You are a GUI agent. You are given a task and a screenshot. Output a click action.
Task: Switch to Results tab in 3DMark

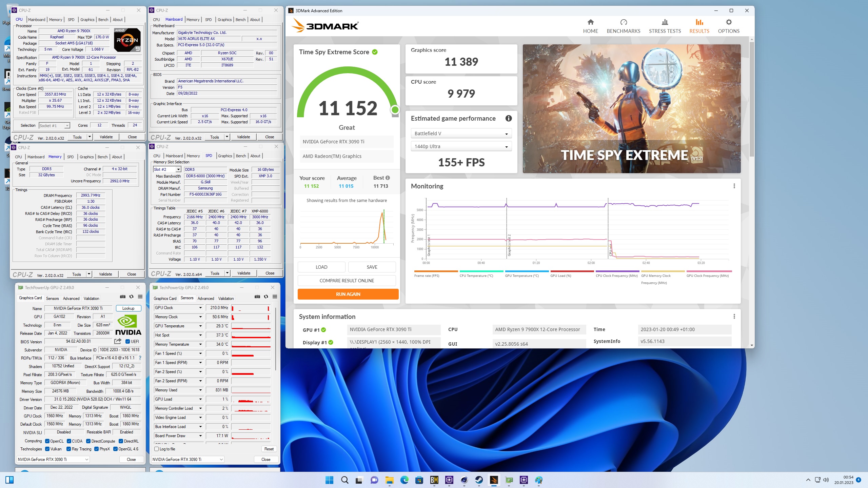[x=699, y=26]
